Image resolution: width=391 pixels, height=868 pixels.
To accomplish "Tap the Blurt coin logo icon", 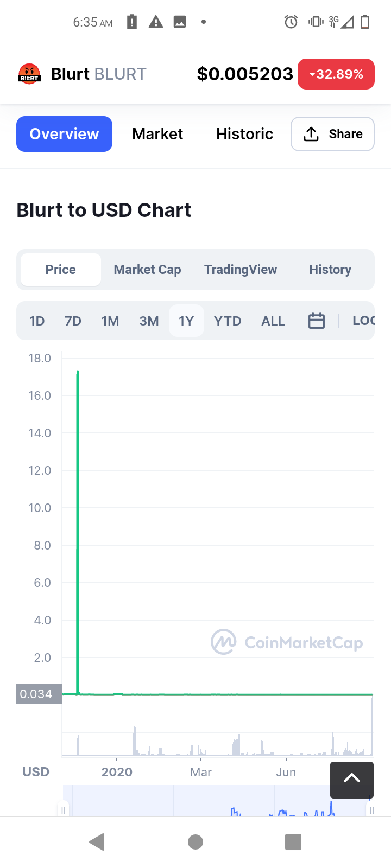I will (29, 74).
